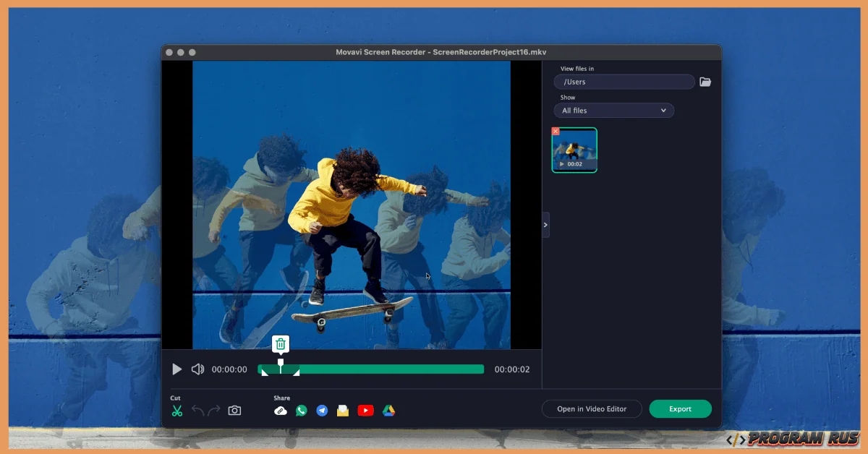868x454 pixels.
Task: Export the ScreenRecorderProject16 recording
Action: 680,408
